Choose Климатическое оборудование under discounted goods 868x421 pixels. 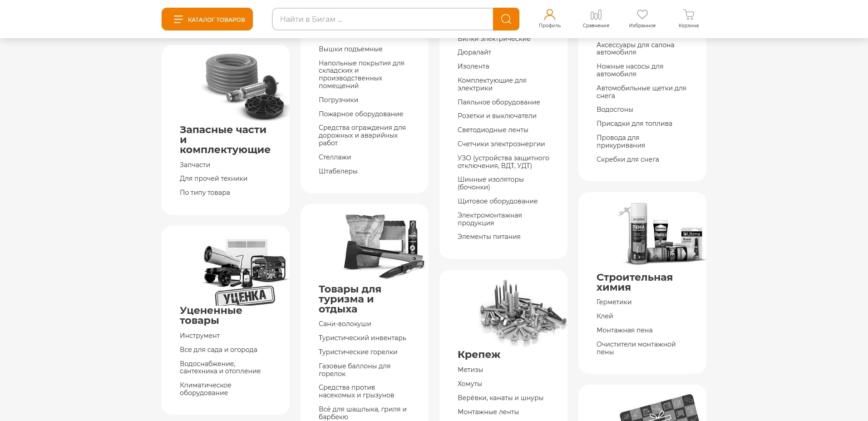[x=205, y=389]
